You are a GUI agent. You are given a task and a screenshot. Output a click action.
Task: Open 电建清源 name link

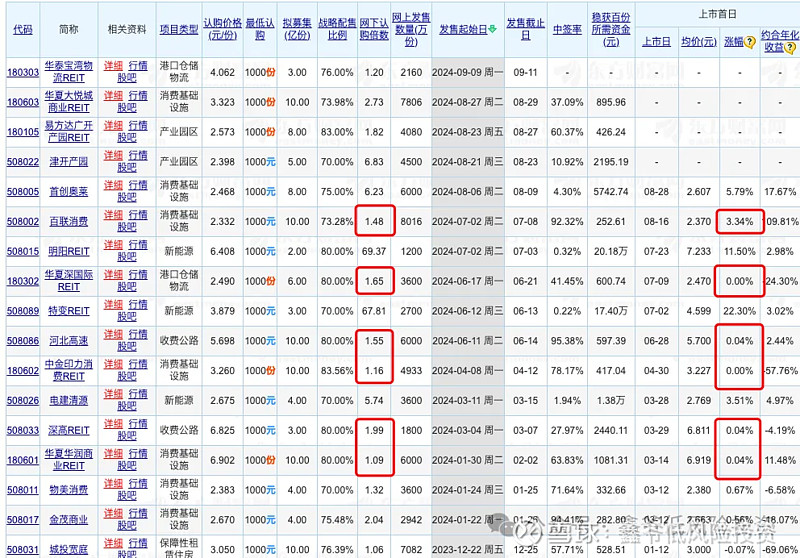coord(69,400)
